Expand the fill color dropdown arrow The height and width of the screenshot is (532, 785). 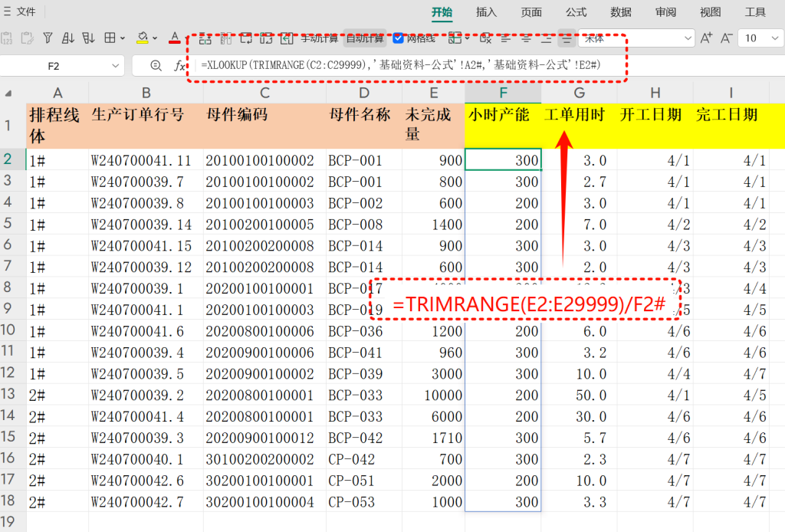point(155,38)
